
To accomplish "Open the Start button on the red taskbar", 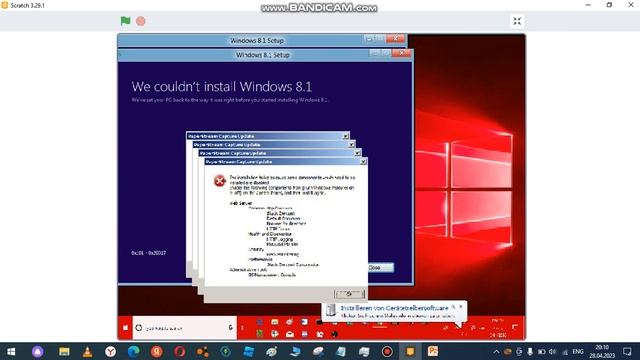I will coord(125,327).
